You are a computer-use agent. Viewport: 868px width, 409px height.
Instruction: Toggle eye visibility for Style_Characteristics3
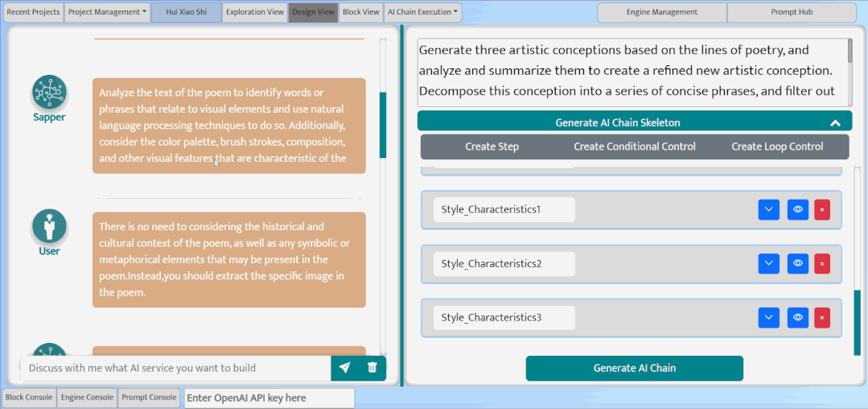point(798,317)
